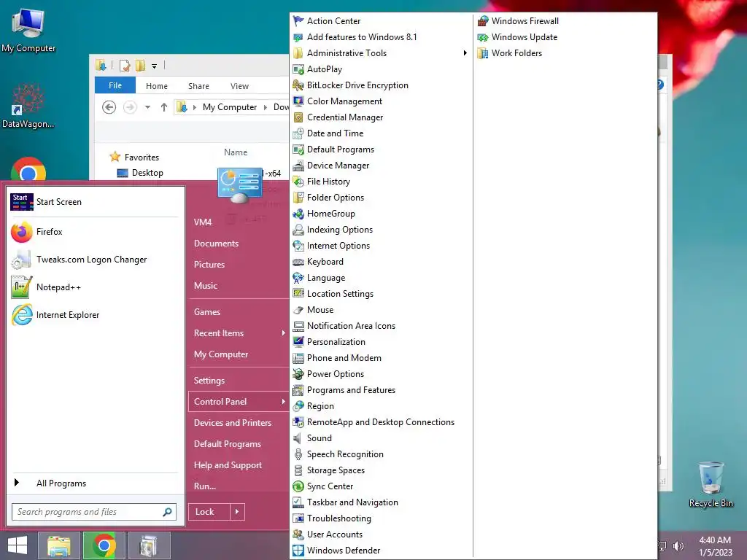Open Start Screen shortcut in Start menu
Screen dimensions: 747x560
tap(96, 202)
